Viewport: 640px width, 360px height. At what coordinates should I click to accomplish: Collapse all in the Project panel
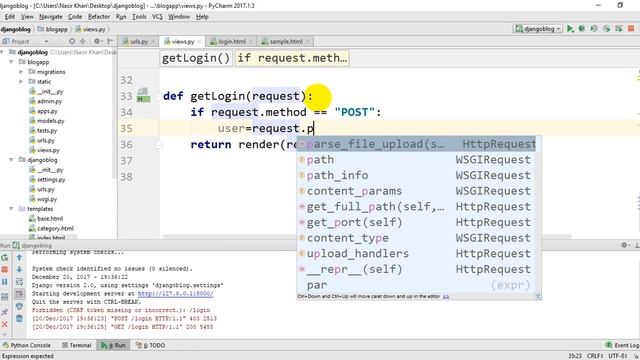83,41
